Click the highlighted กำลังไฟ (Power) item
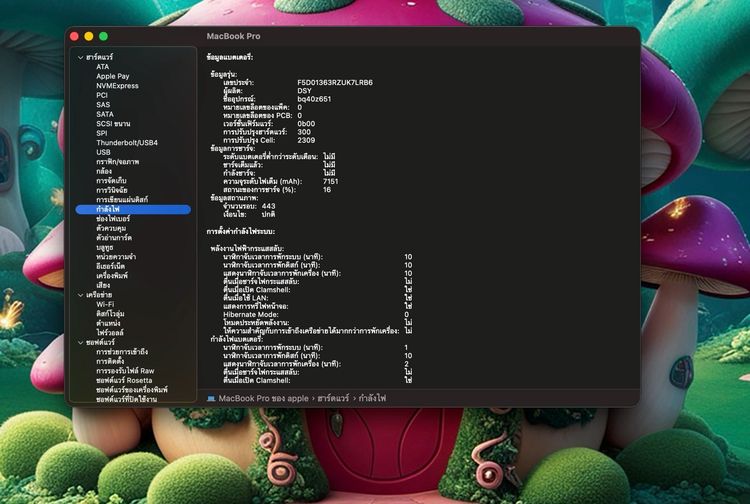Viewport: 750px width, 504px height. point(133,209)
